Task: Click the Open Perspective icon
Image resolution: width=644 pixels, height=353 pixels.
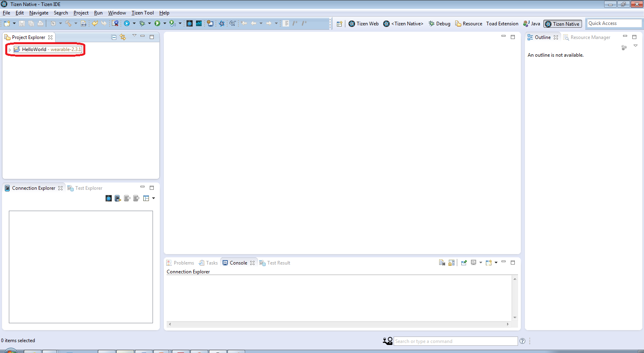Action: 339,24
